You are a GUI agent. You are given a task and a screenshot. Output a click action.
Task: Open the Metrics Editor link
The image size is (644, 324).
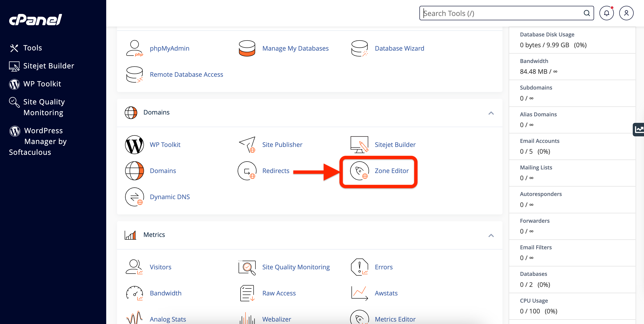pyautogui.click(x=395, y=319)
